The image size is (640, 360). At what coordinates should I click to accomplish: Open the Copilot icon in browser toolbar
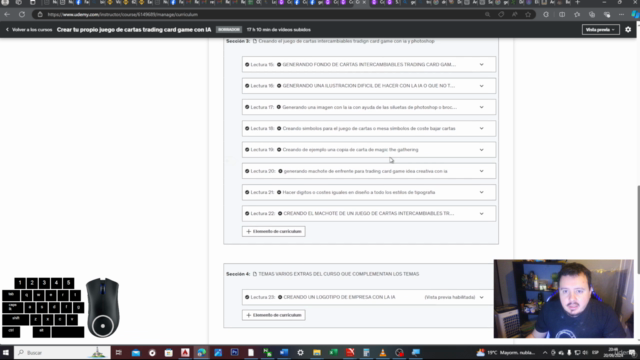click(x=635, y=15)
